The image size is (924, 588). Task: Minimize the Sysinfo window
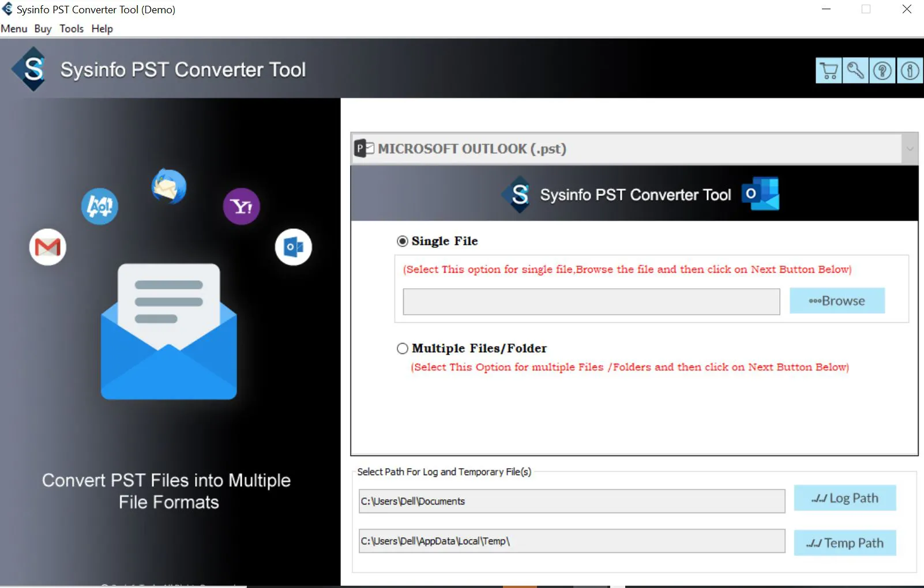(x=826, y=9)
